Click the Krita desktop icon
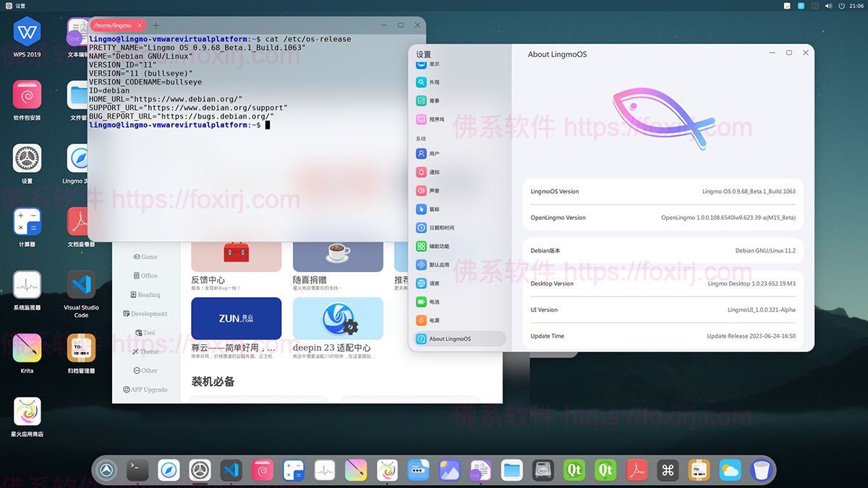Image resolution: width=868 pixels, height=488 pixels. [27, 348]
